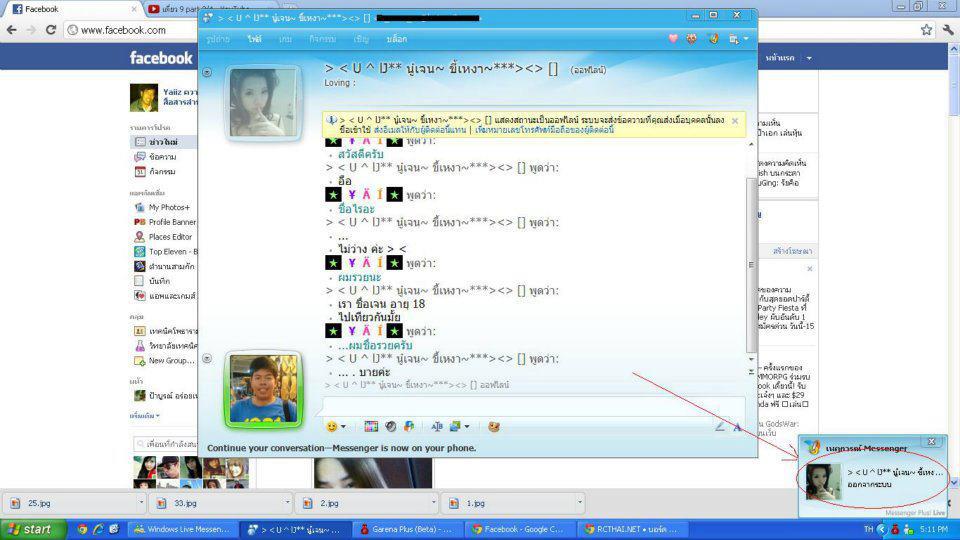Open the background image dropdown arrow

[x=467, y=428]
